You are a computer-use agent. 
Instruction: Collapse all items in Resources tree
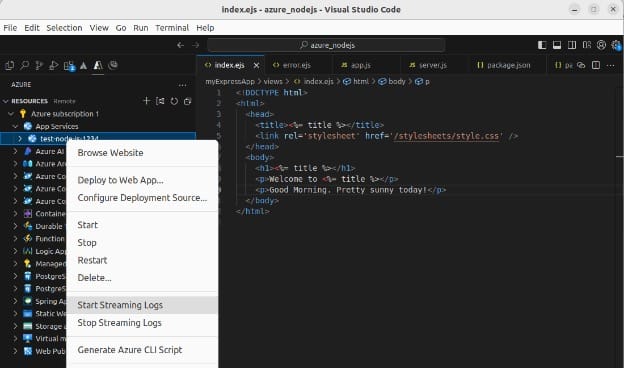pos(187,101)
